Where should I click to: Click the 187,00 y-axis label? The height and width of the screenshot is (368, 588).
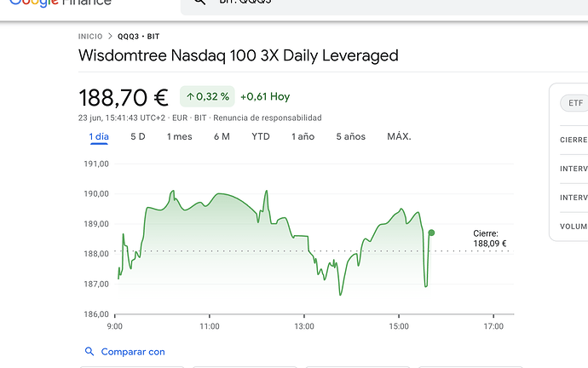(96, 284)
